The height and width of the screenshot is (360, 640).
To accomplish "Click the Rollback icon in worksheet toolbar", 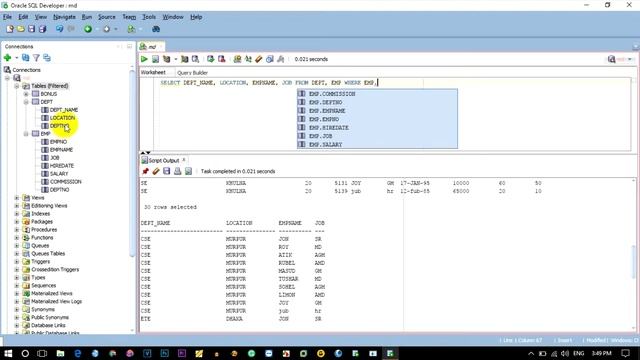I will [x=222, y=59].
